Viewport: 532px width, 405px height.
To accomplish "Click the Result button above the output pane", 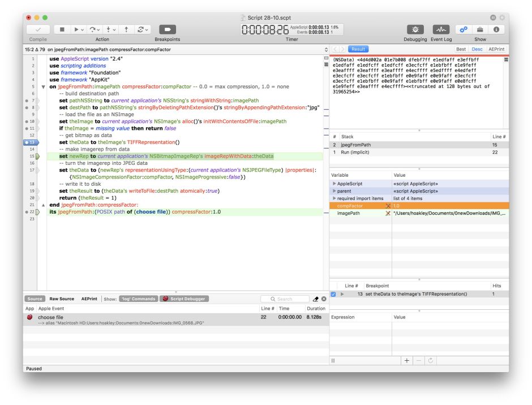I will pyautogui.click(x=359, y=49).
